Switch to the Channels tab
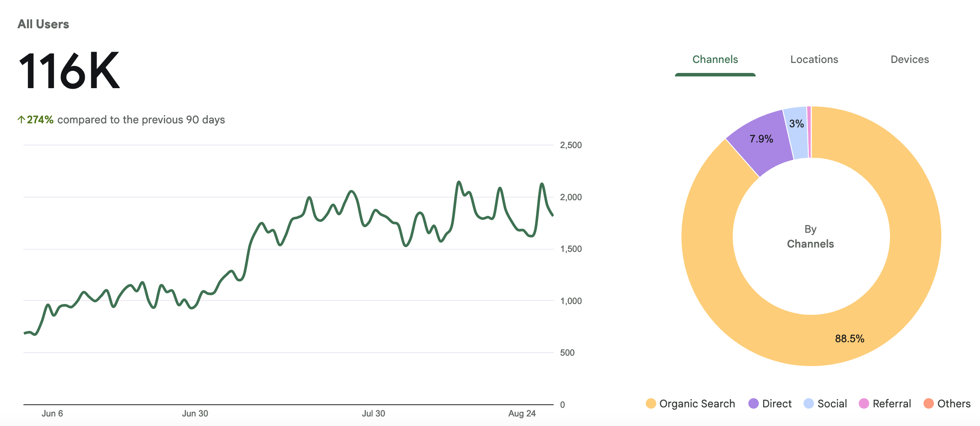The image size is (980, 426). [715, 59]
